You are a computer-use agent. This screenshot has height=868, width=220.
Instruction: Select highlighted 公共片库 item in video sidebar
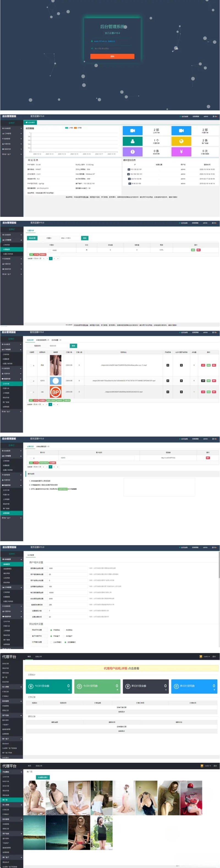pyautogui.click(x=12, y=383)
